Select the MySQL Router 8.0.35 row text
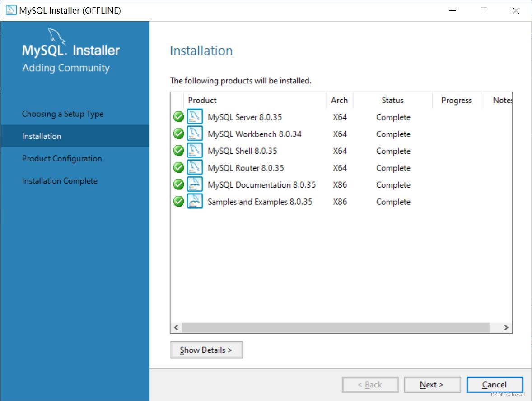The width and height of the screenshot is (532, 401). click(246, 168)
